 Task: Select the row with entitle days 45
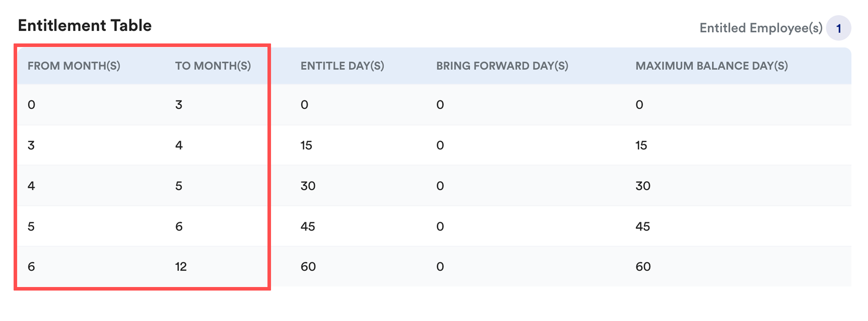[x=434, y=226]
